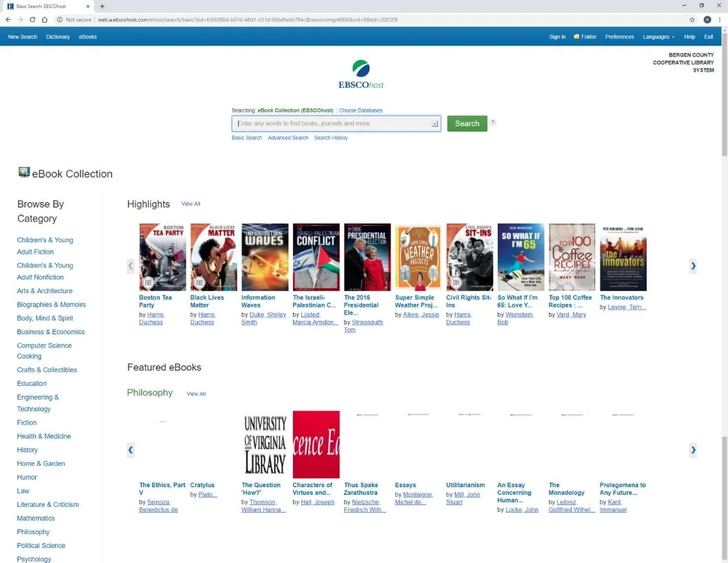Screen dimensions: 728x563
Task: Open the Civil Rights Sit-Ins cover
Action: coord(470,257)
